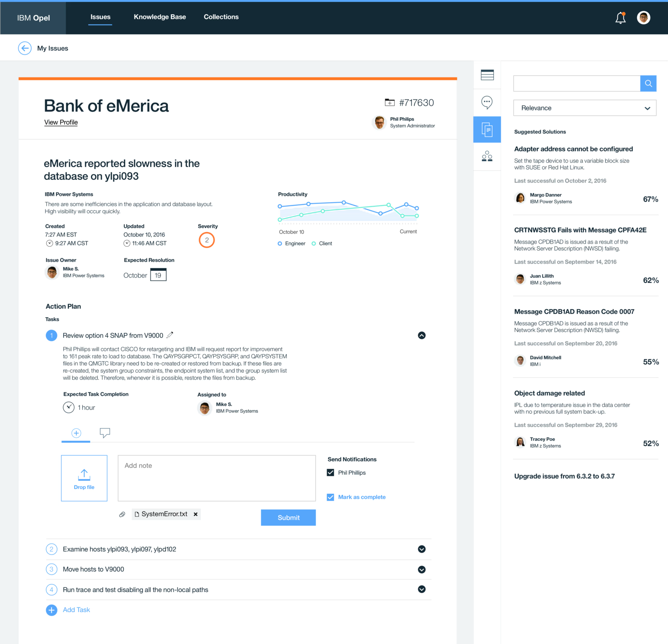
Task: Click the folder icon beside #717630
Action: tap(390, 102)
